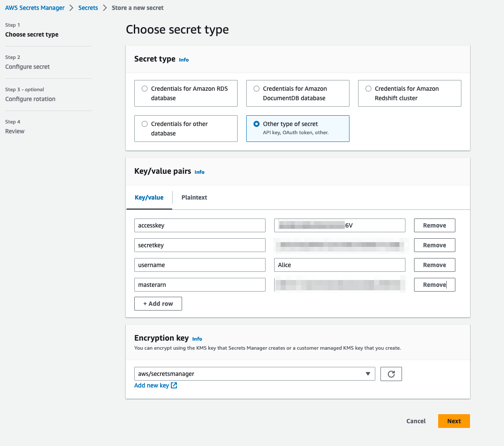Switch to the Key/value tab

pos(149,197)
